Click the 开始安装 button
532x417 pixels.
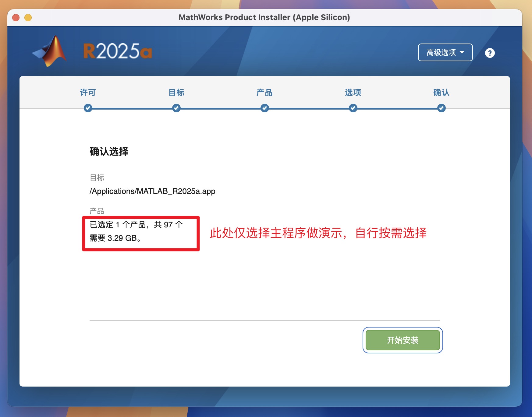pyautogui.click(x=403, y=340)
